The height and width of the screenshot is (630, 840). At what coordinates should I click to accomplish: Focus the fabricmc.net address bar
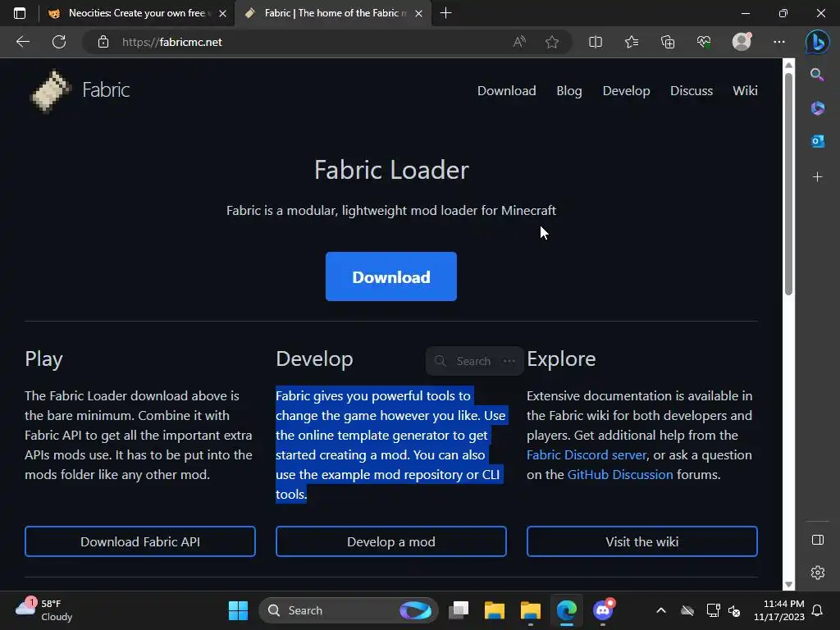click(300, 42)
